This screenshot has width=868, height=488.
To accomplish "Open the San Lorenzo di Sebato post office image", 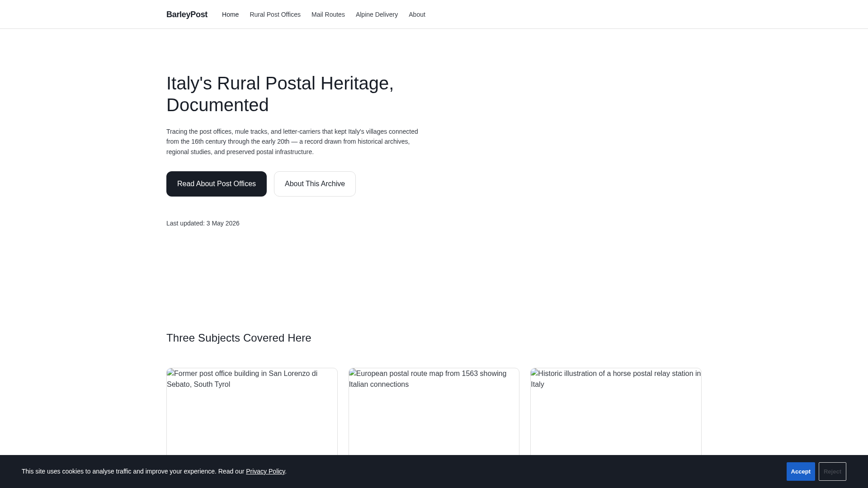I will (252, 412).
